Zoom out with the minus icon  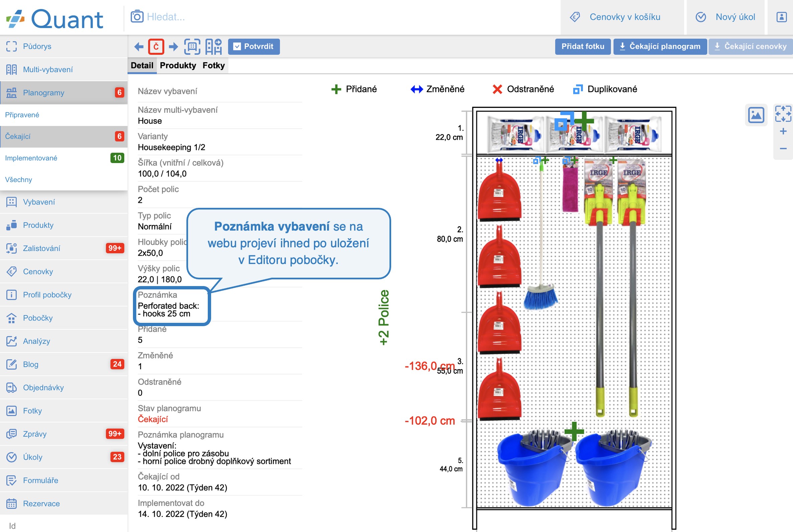point(783,149)
